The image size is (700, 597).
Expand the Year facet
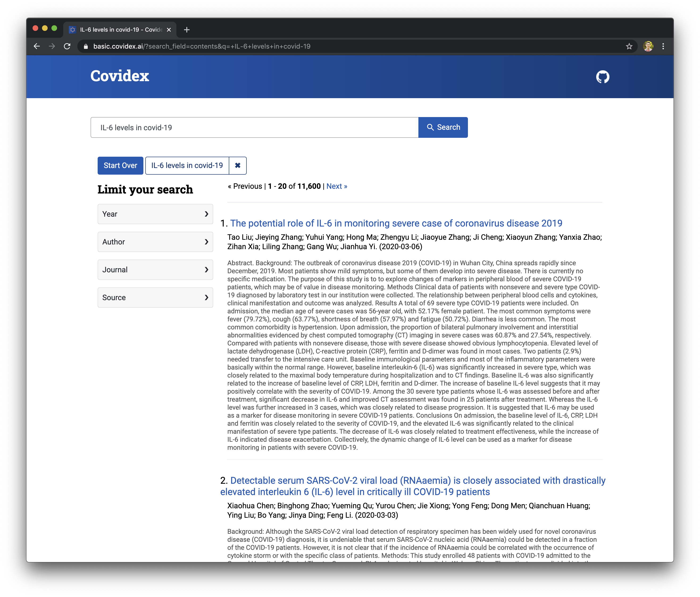click(155, 214)
